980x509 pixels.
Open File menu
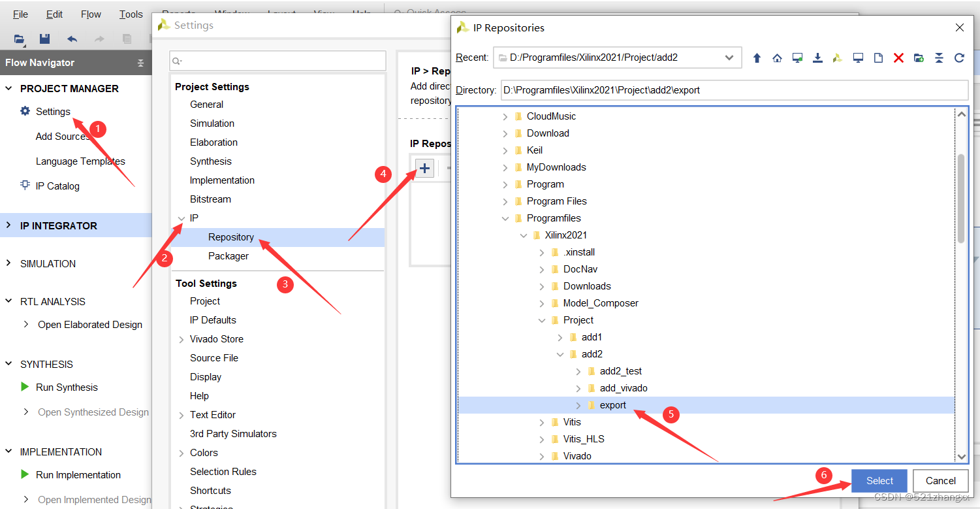(x=20, y=14)
